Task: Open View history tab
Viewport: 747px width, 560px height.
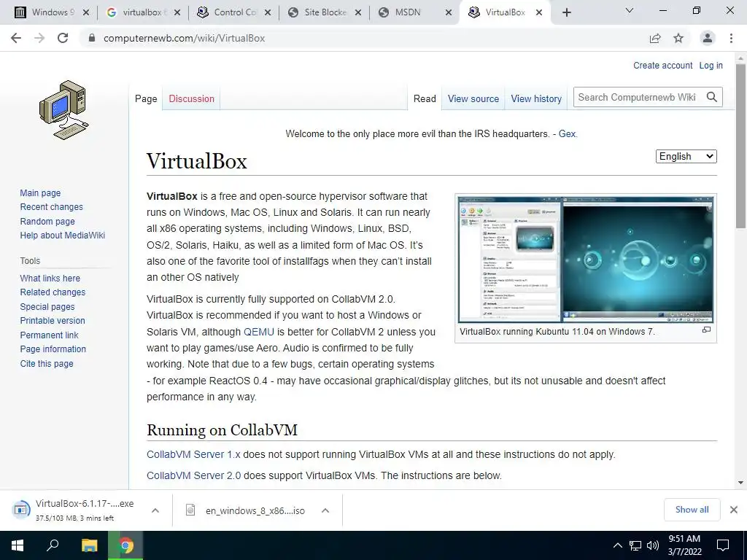Action: point(536,98)
